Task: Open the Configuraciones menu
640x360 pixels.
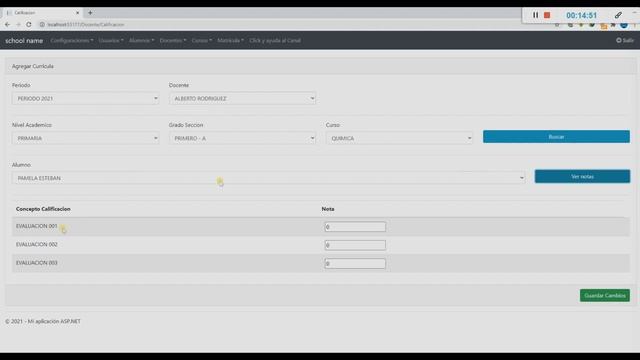Action: (x=72, y=40)
